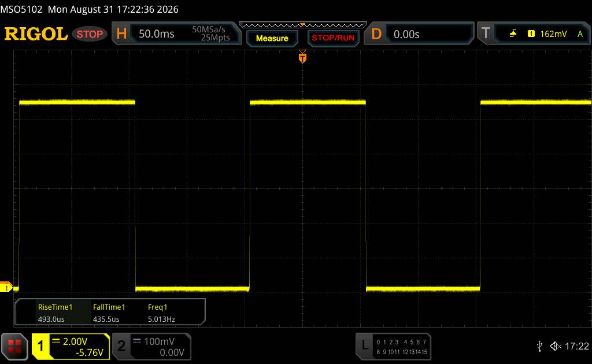The height and width of the screenshot is (364, 592).
Task: Toggle channel 1 yellow label on/off
Action: (x=40, y=346)
